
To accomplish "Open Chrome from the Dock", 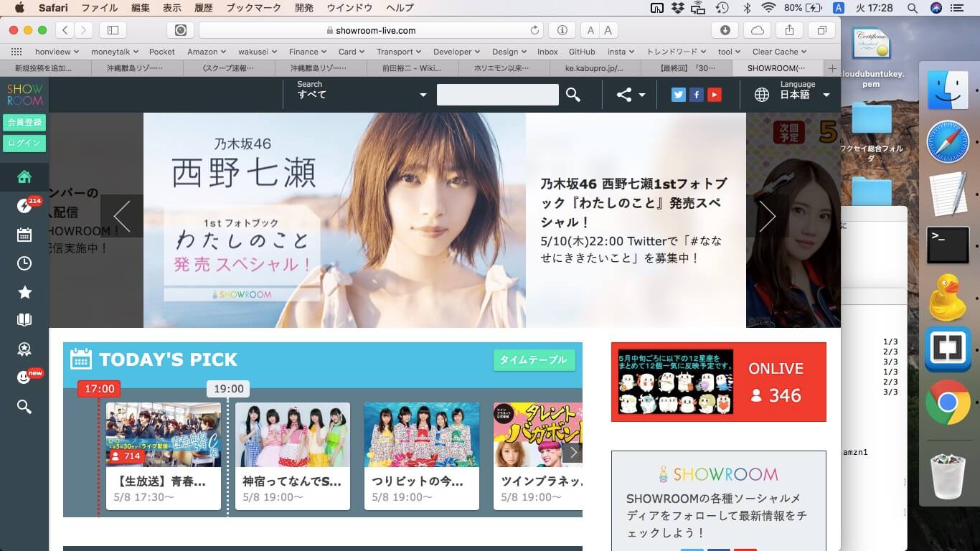I will [948, 402].
